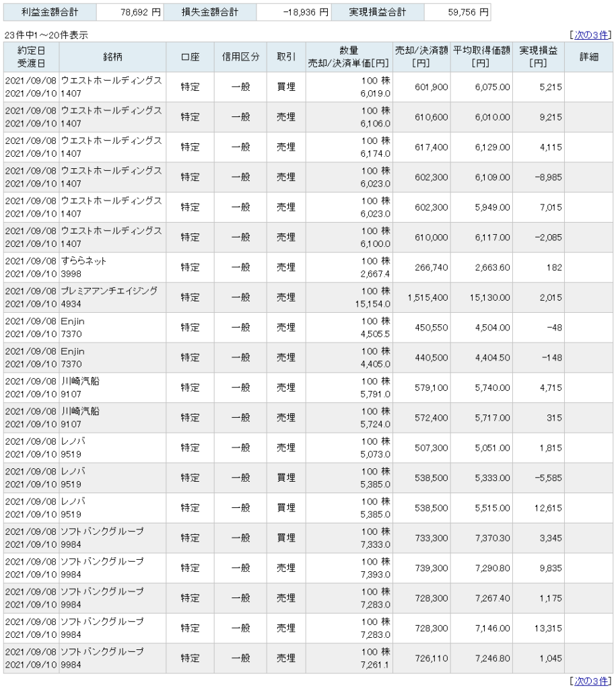Click the 損失金額合計 label
Screen dimensions: 616x689
coord(210,12)
